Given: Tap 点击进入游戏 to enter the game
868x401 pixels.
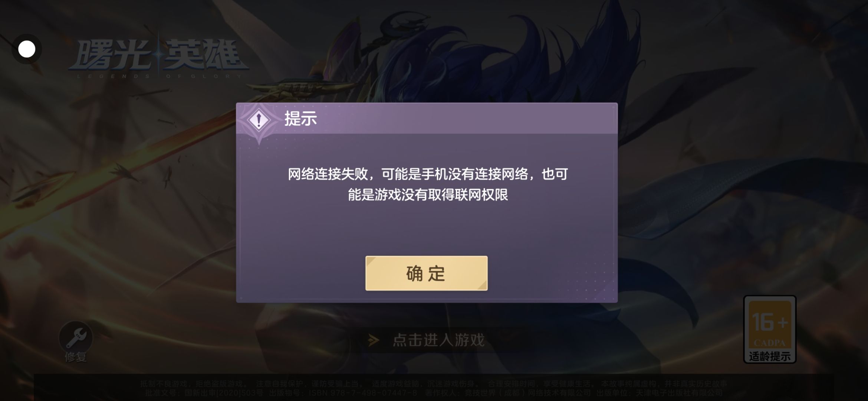Looking at the screenshot, I should 438,340.
